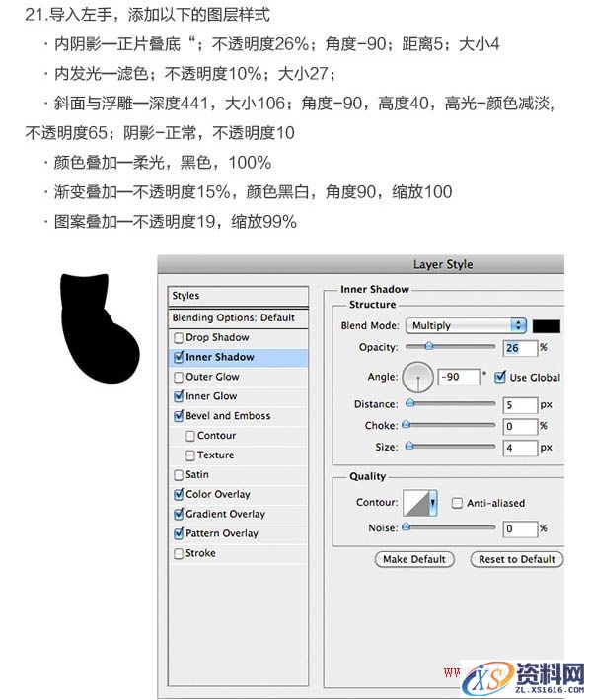This screenshot has height=700, width=592.
Task: Enable the Texture sub-option checkbox
Action: [x=189, y=455]
